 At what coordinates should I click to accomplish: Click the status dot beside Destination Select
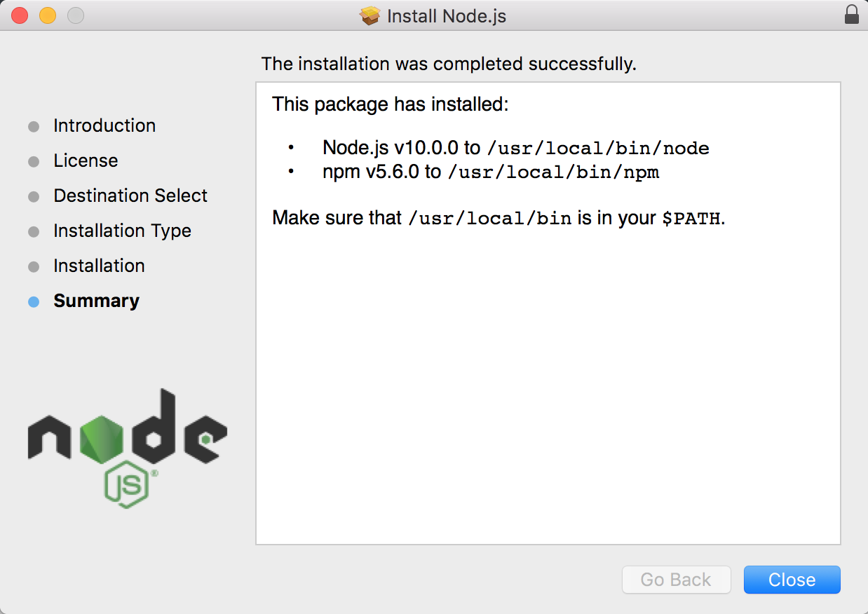(34, 196)
